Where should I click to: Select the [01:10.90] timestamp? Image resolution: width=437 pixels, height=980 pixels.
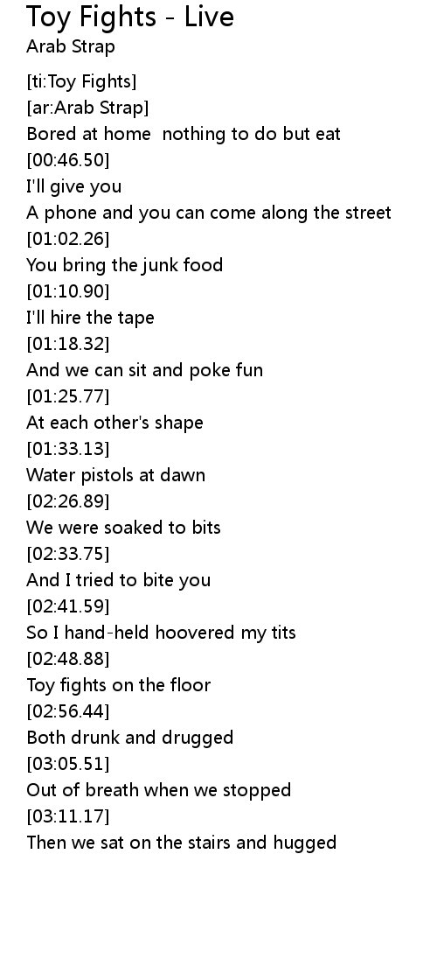[68, 291]
